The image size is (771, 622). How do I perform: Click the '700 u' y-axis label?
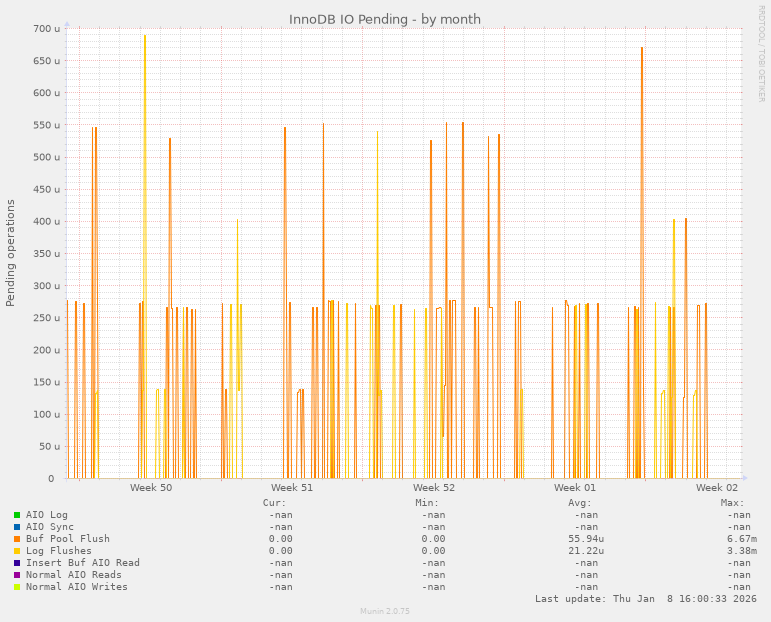47,29
